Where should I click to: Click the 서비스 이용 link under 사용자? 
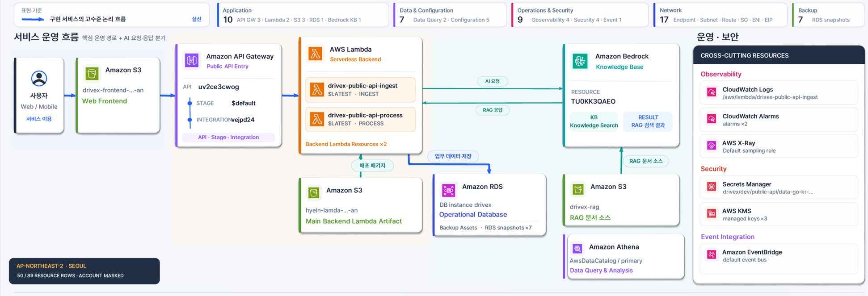(39, 119)
